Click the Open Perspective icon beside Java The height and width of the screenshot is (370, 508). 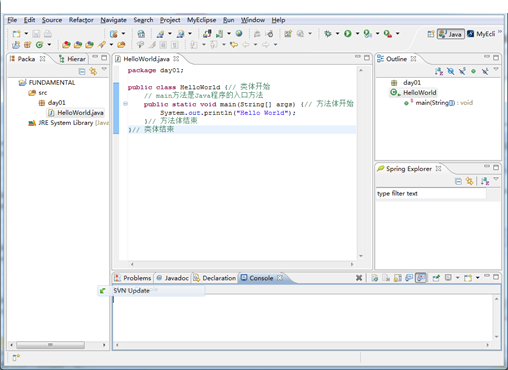tap(431, 34)
